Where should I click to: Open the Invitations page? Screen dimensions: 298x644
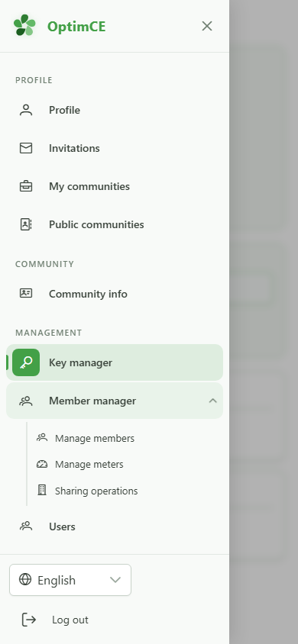115,148
